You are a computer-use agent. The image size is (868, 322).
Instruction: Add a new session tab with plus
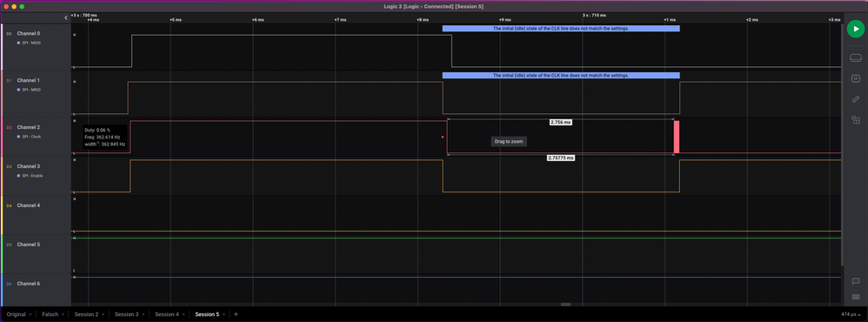pos(236,314)
